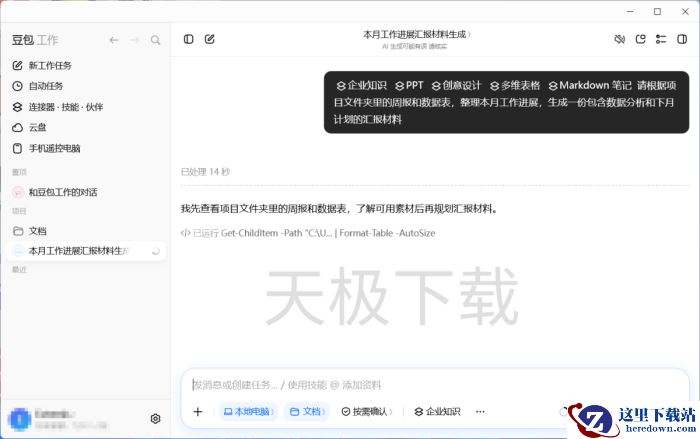700x439 pixels.
Task: Toggle the right side panel icon
Action: pos(682,39)
